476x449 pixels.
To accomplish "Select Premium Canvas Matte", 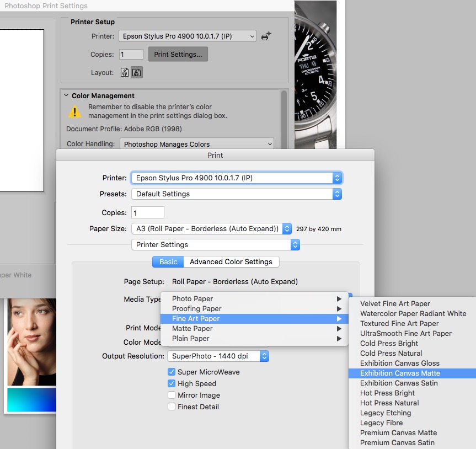I will click(x=412, y=433).
